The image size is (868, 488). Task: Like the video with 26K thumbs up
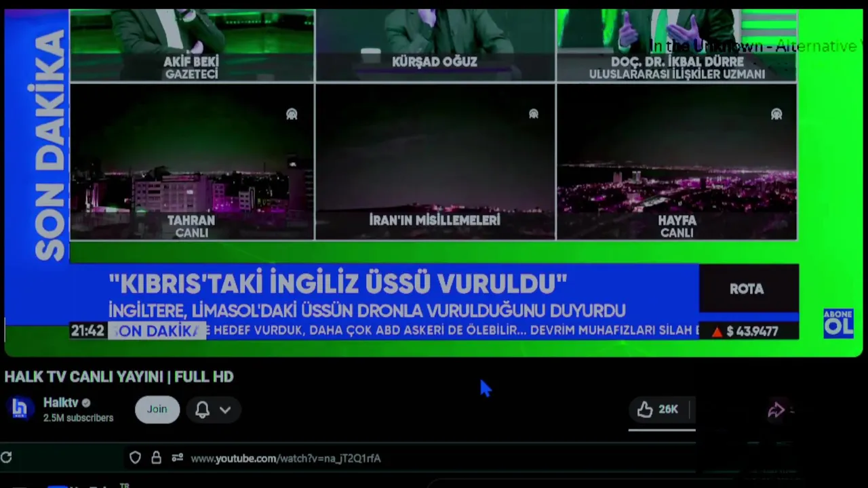point(658,409)
